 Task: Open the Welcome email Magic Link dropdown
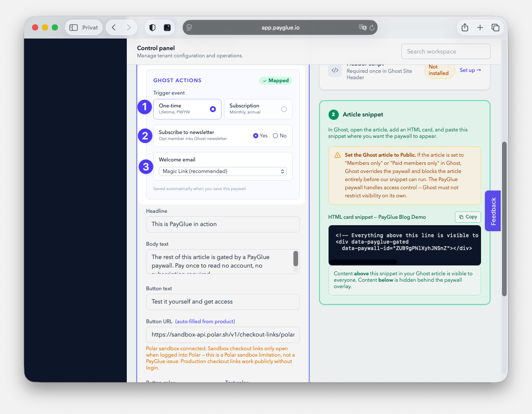coord(223,171)
